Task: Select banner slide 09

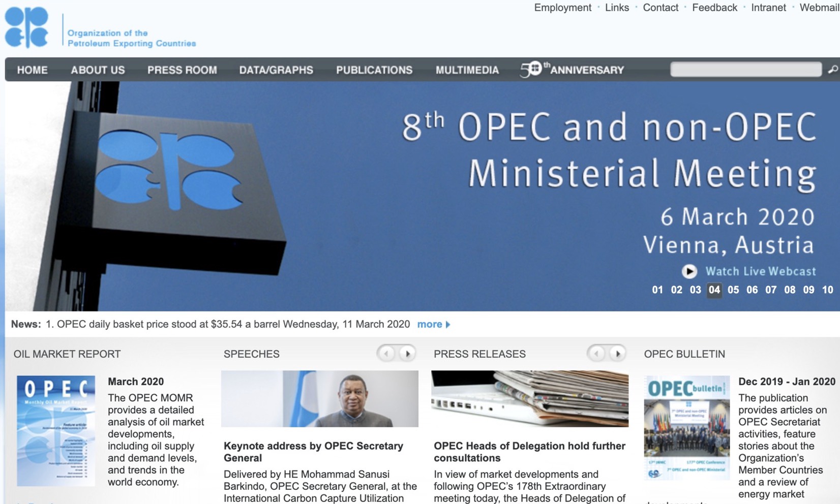Action: click(808, 290)
